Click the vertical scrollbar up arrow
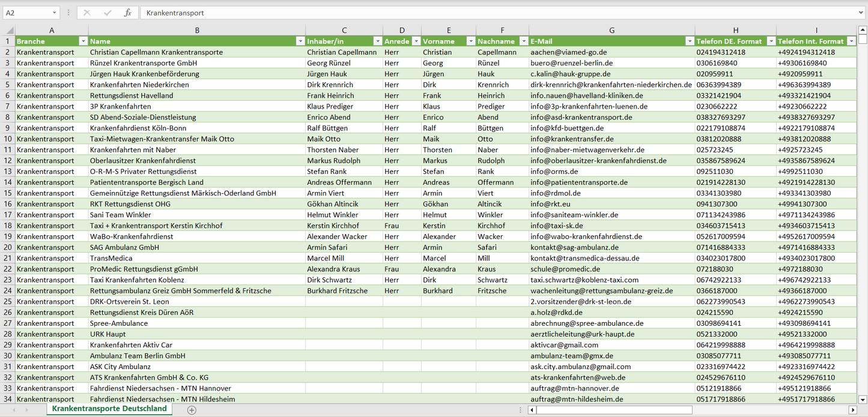 point(863,30)
